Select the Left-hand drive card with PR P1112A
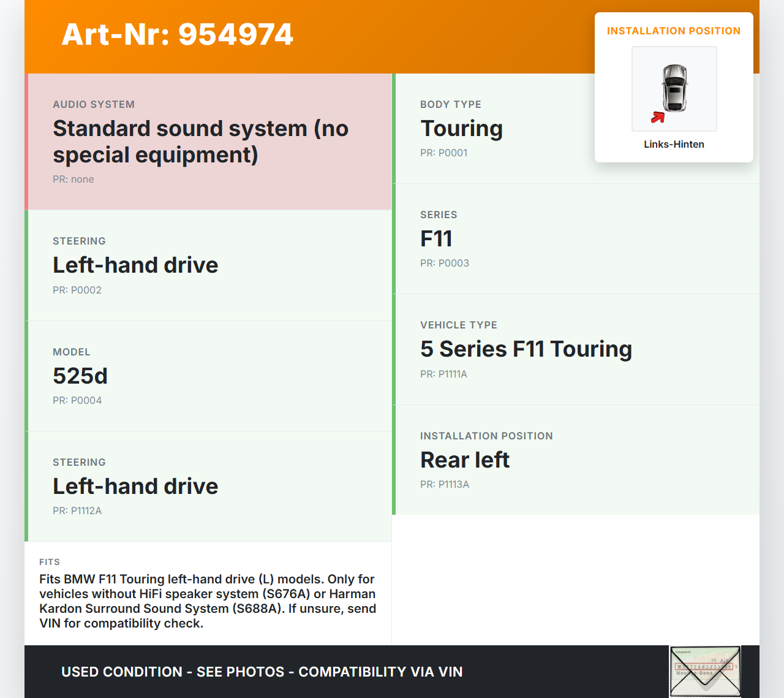 click(x=208, y=486)
